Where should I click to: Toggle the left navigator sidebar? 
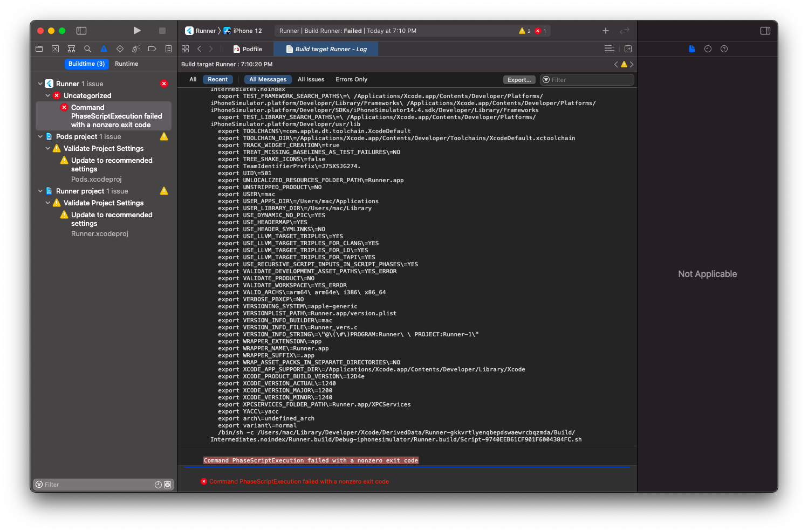(x=81, y=31)
